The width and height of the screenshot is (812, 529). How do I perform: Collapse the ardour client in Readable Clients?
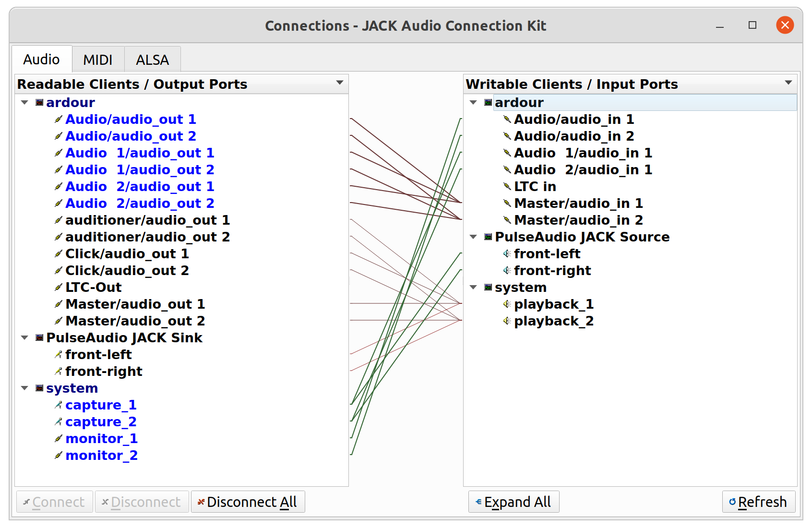tap(25, 102)
